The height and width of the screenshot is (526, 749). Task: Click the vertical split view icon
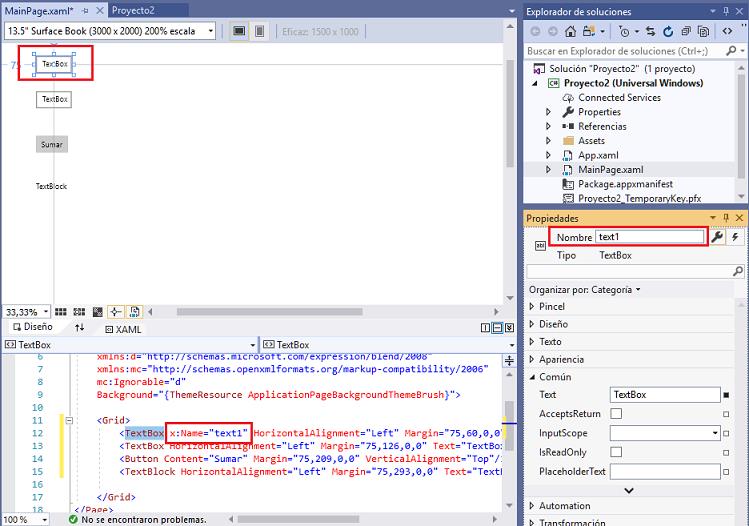(485, 328)
